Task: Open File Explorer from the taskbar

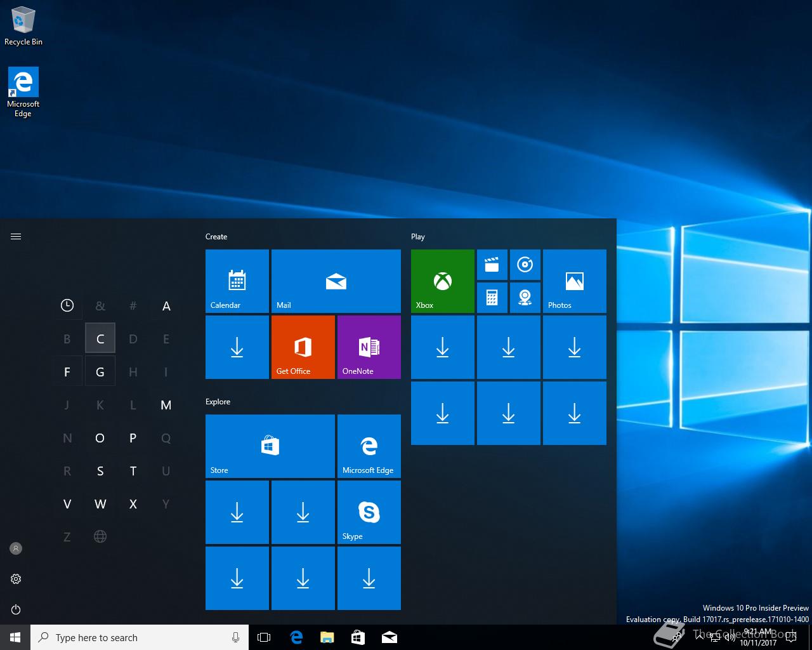Action: pos(327,637)
